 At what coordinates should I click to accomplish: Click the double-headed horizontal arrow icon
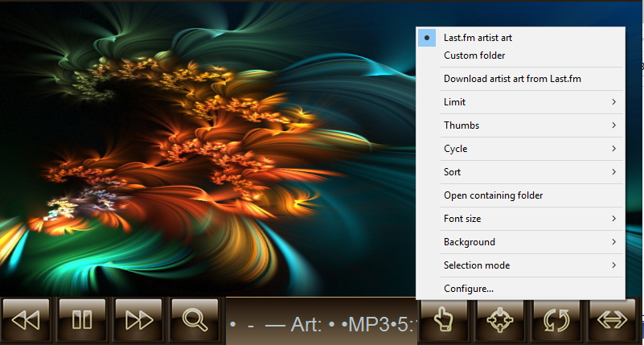coord(613,320)
